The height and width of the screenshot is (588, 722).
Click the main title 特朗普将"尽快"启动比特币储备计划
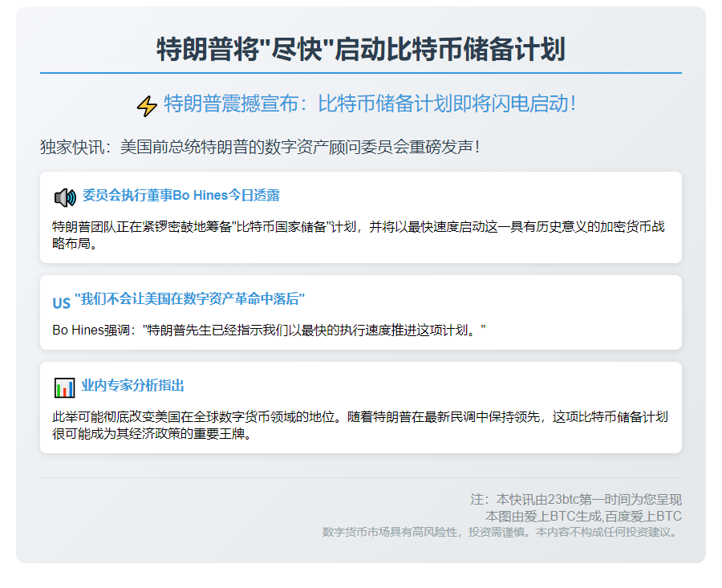pos(360,49)
